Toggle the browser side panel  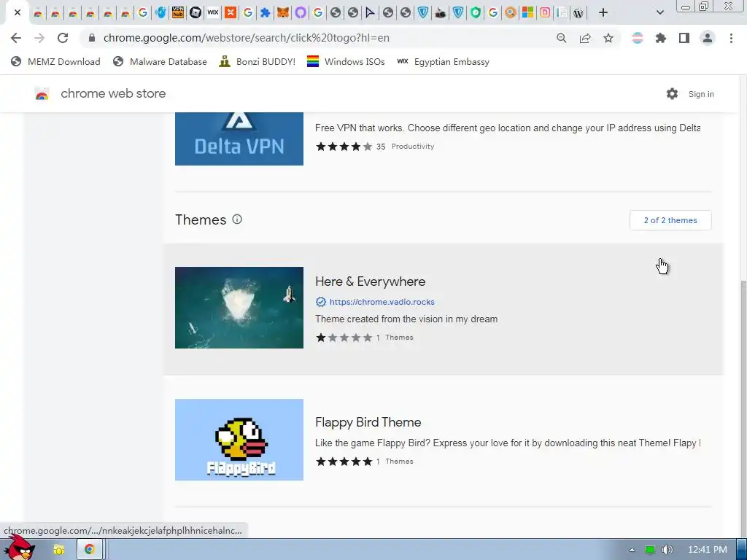(x=684, y=38)
